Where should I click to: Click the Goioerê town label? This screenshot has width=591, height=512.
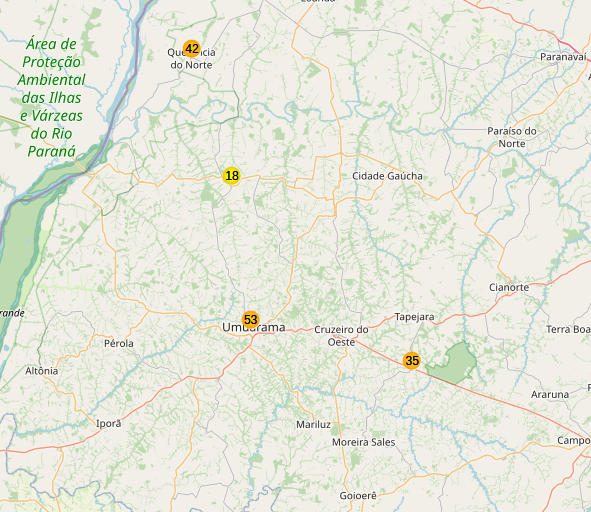pyautogui.click(x=358, y=496)
